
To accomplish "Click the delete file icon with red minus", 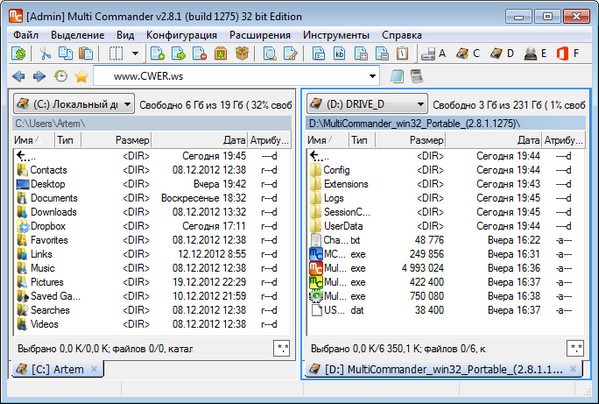I will click(199, 53).
